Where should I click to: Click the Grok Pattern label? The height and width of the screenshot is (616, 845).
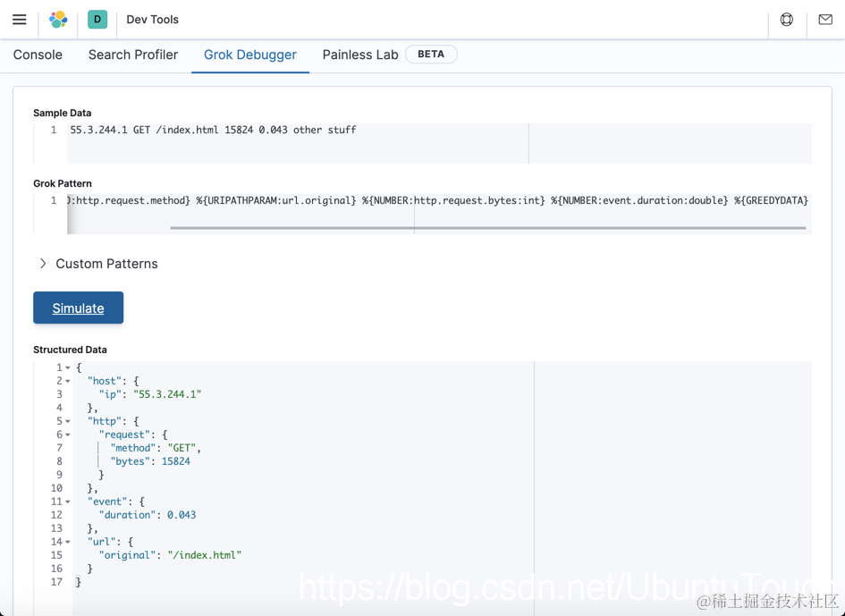pyautogui.click(x=63, y=183)
